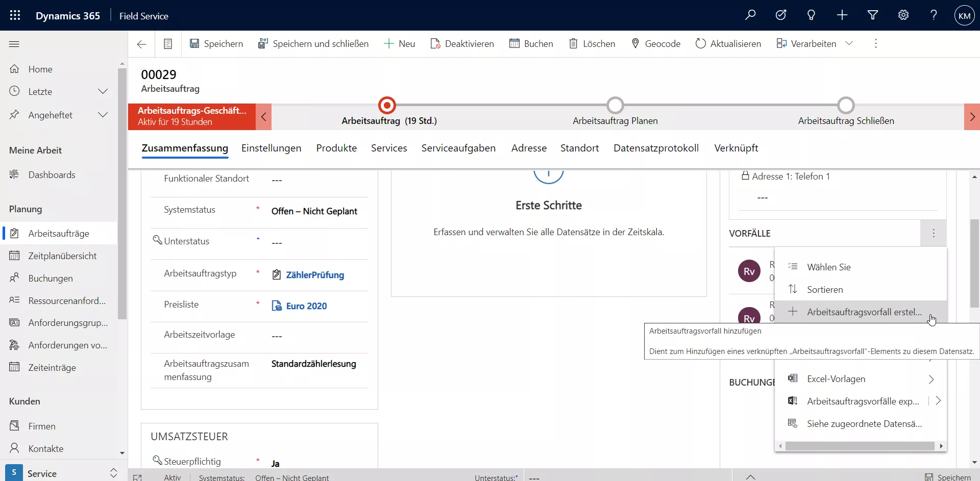Open the Verarbeiten dropdown arrow
This screenshot has width=980, height=481.
coord(849,44)
